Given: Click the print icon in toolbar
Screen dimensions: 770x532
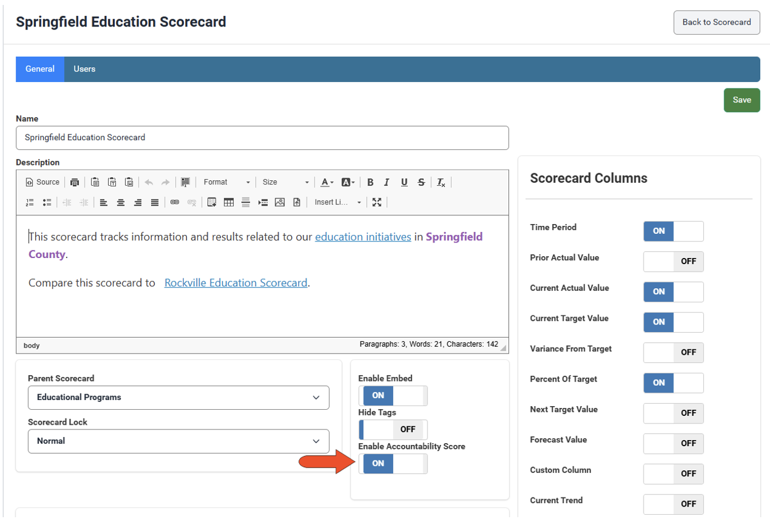Looking at the screenshot, I should (x=75, y=182).
